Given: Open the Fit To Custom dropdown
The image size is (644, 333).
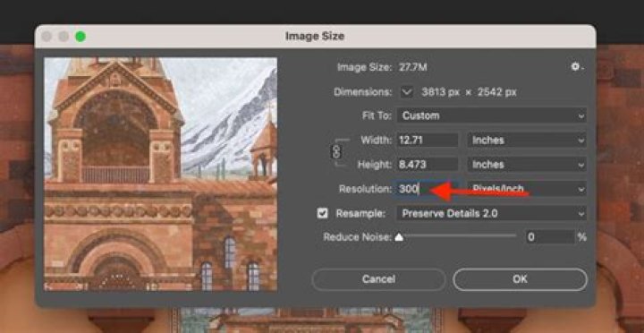Looking at the screenshot, I should coord(492,115).
